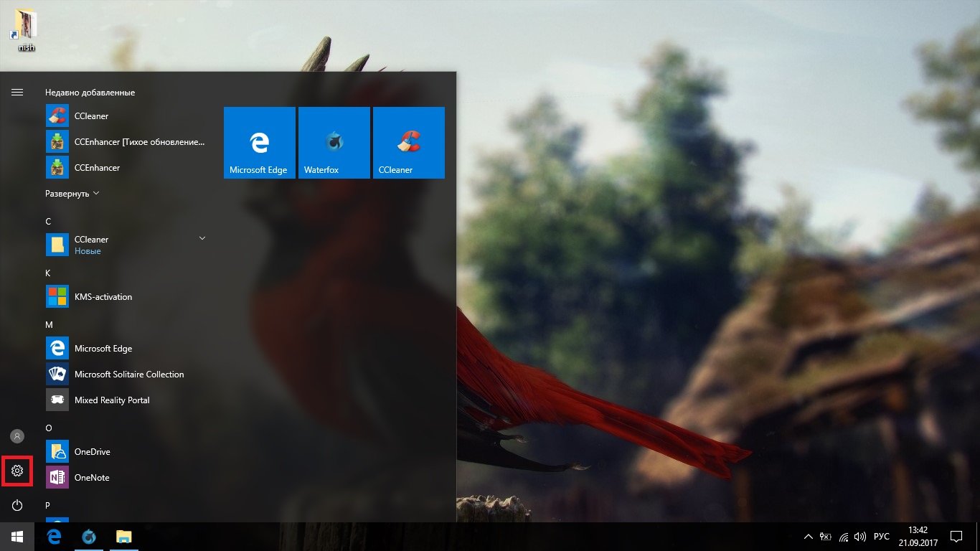
Task: Launch Microsoft Edge from the M list
Action: [126, 348]
